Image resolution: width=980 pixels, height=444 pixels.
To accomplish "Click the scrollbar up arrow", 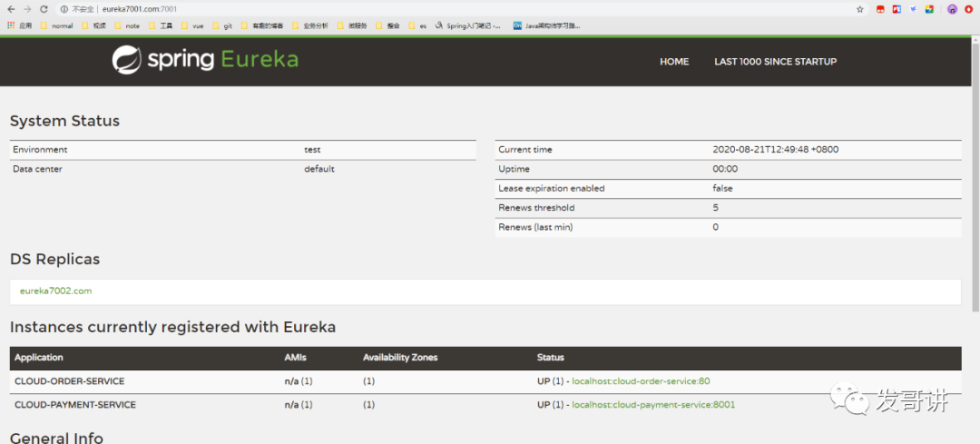I will tap(975, 39).
